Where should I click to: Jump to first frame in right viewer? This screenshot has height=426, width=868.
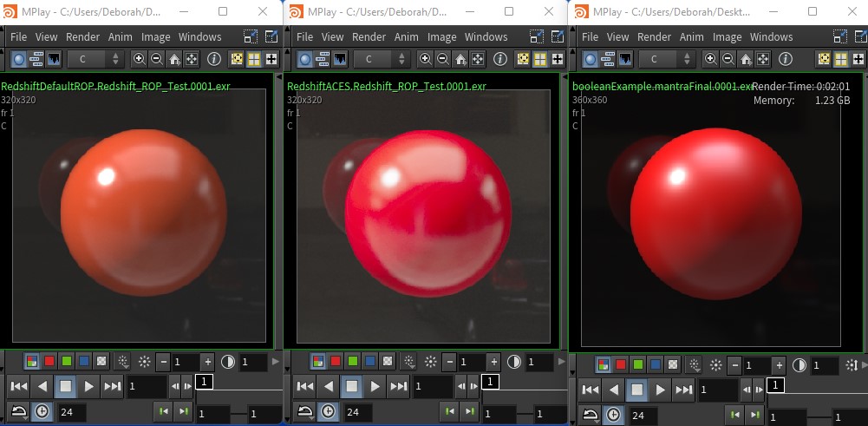pos(590,390)
